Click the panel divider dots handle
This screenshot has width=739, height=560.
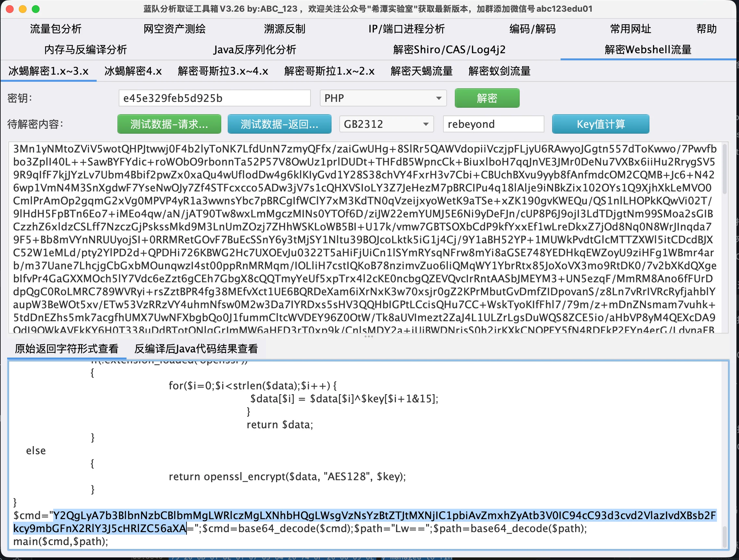369,336
